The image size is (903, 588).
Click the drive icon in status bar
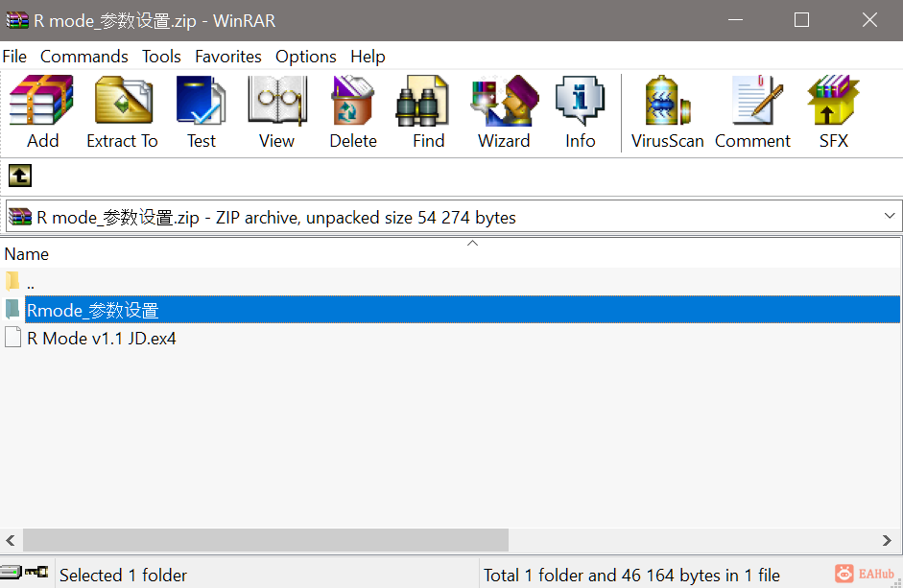click(11, 572)
